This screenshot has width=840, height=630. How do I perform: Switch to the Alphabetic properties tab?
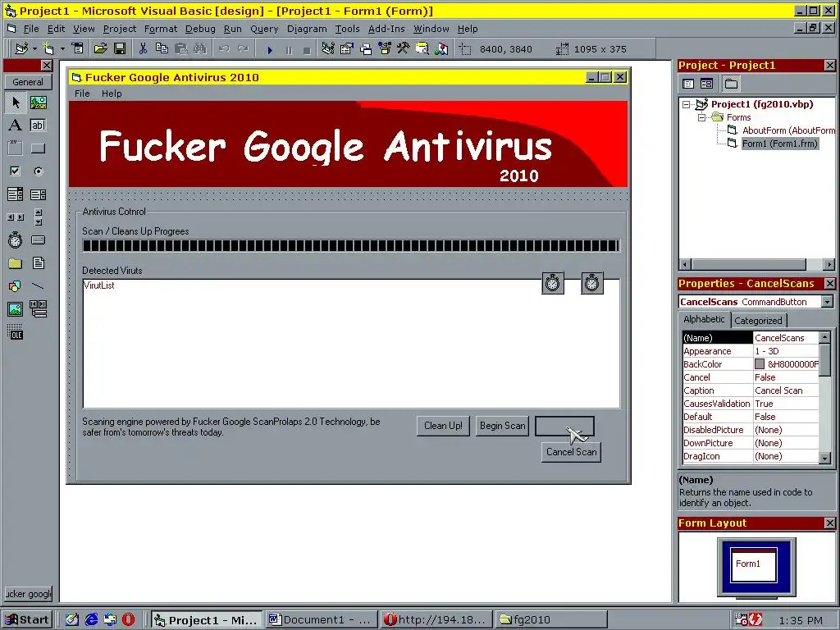click(x=704, y=319)
